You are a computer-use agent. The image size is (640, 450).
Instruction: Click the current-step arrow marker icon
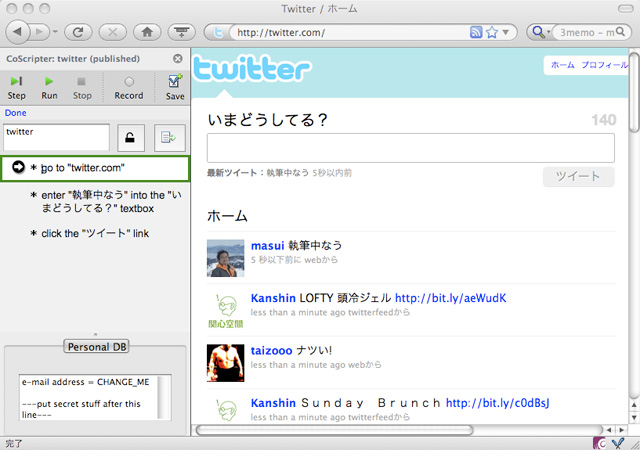click(x=18, y=167)
